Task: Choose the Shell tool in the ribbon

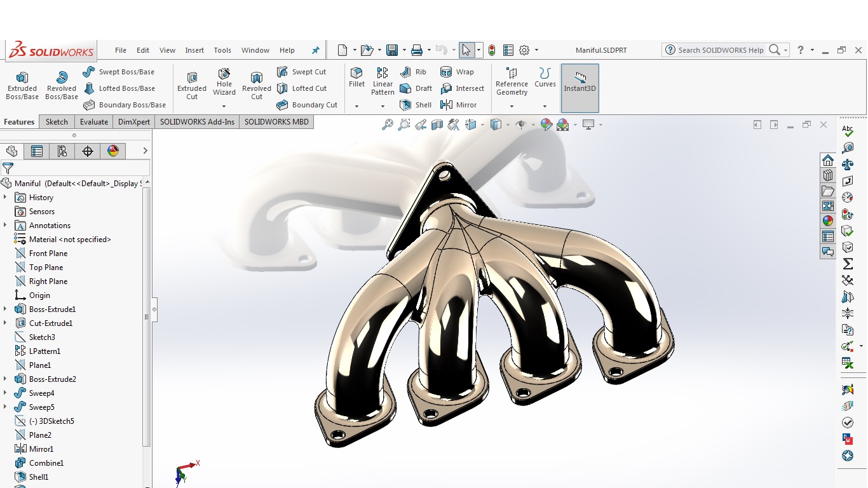Action: tap(416, 105)
